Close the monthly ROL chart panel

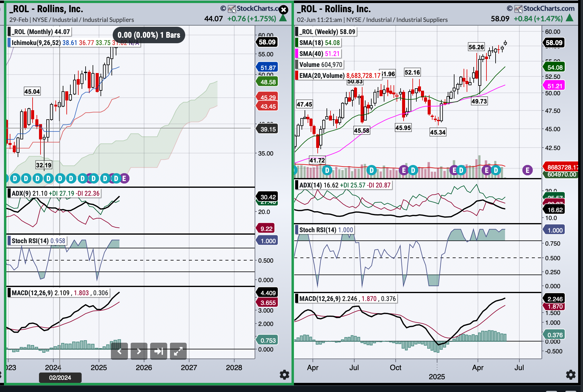(284, 10)
